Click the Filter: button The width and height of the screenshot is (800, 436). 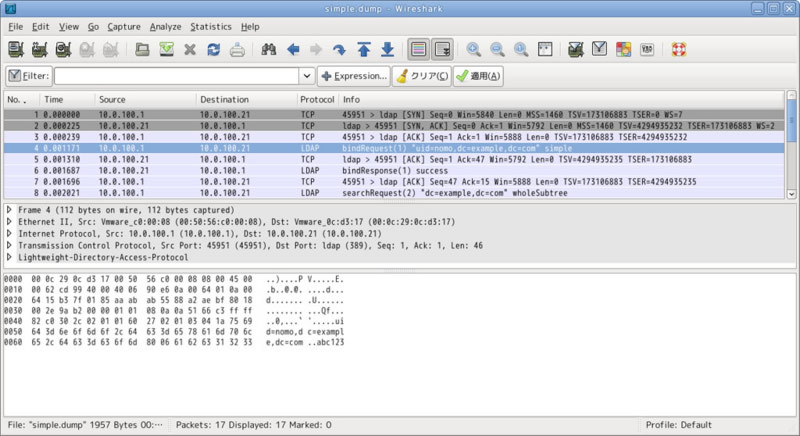coord(29,76)
